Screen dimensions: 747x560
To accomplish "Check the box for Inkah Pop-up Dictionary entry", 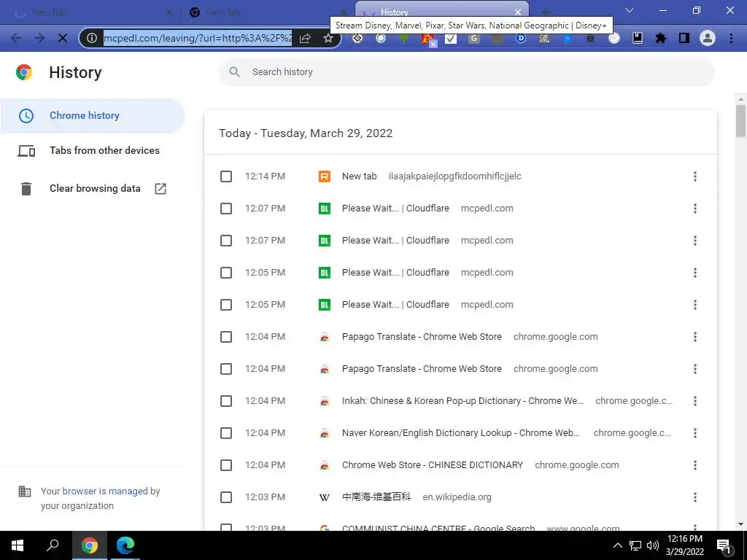I will (x=226, y=401).
